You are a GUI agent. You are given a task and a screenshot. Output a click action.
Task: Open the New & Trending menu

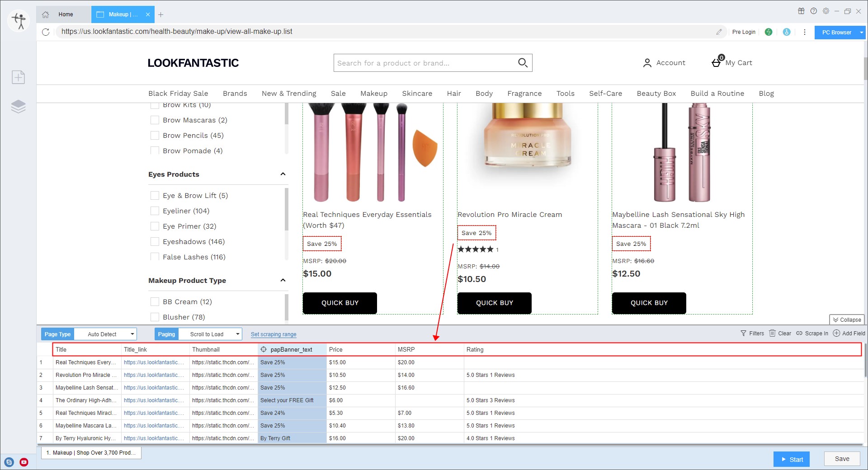pyautogui.click(x=289, y=94)
